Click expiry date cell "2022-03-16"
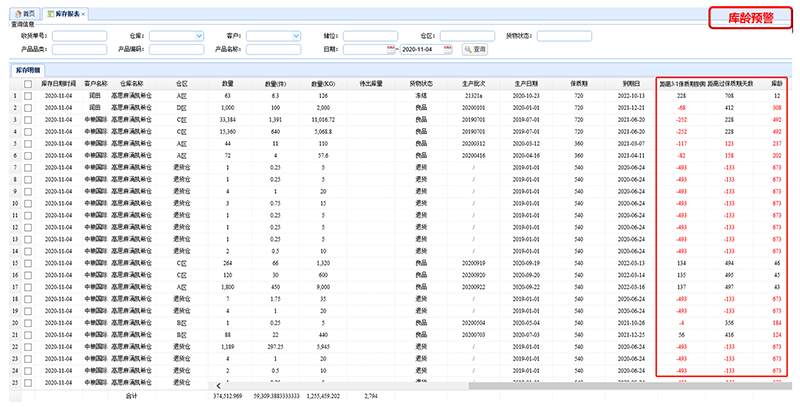Viewport: 800px width, 408px height. point(631,287)
